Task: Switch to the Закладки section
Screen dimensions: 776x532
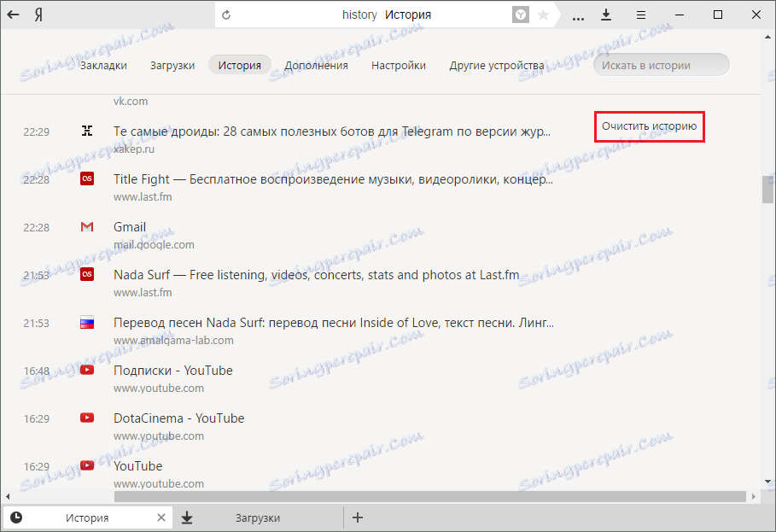Action: point(103,65)
